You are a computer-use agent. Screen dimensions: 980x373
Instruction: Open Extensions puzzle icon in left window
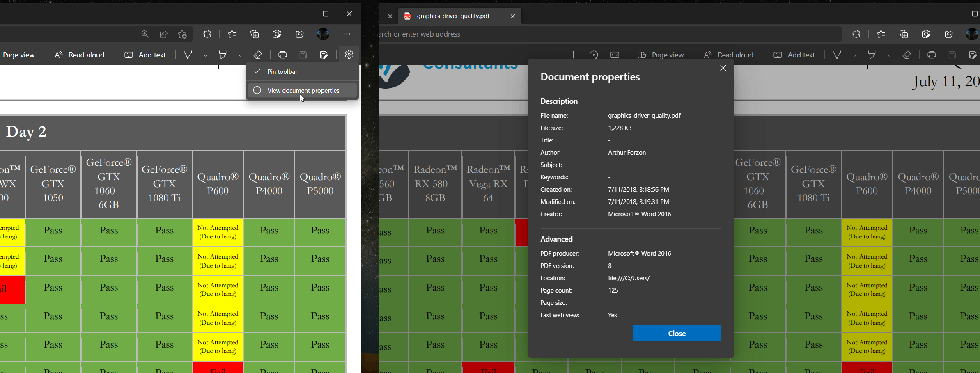207,34
